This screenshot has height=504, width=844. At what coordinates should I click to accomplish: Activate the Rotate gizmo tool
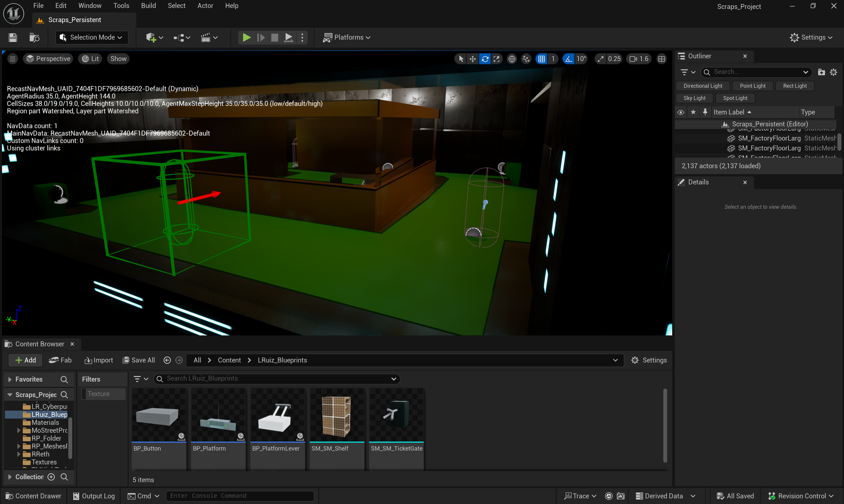coord(485,59)
